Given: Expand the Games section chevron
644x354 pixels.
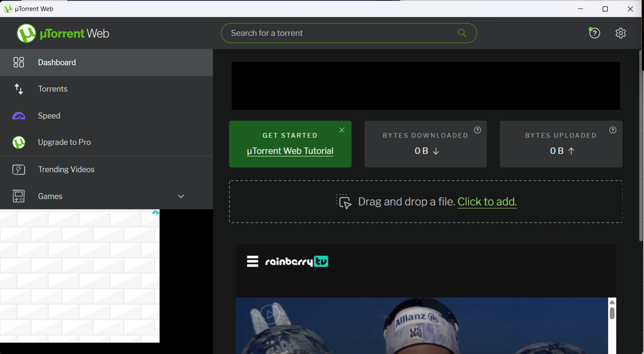Looking at the screenshot, I should coord(180,196).
